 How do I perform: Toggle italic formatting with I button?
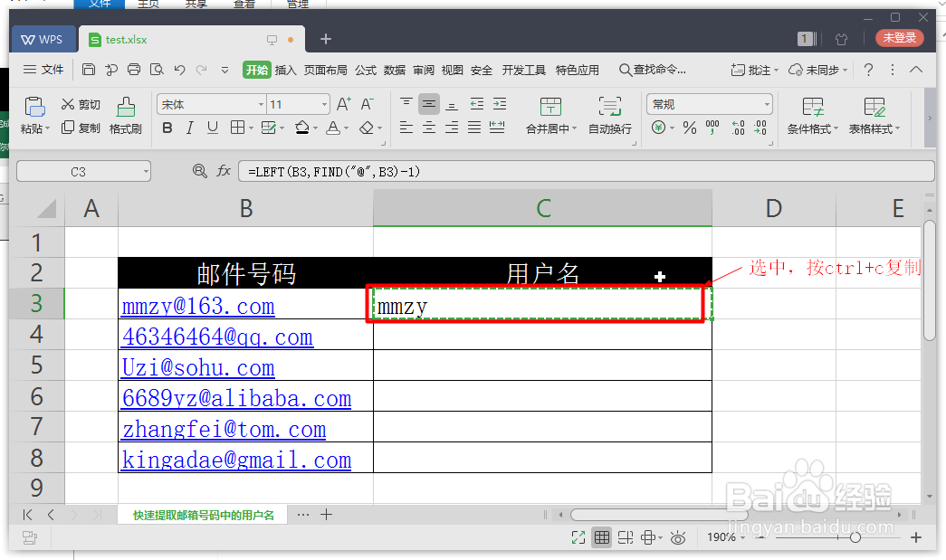[189, 128]
